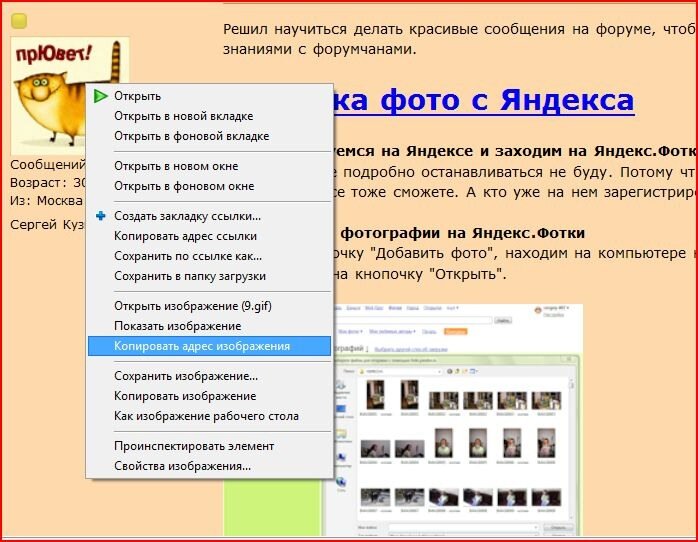Click the yellow status icon above the avatar
The width and height of the screenshot is (698, 542).
pos(19,21)
